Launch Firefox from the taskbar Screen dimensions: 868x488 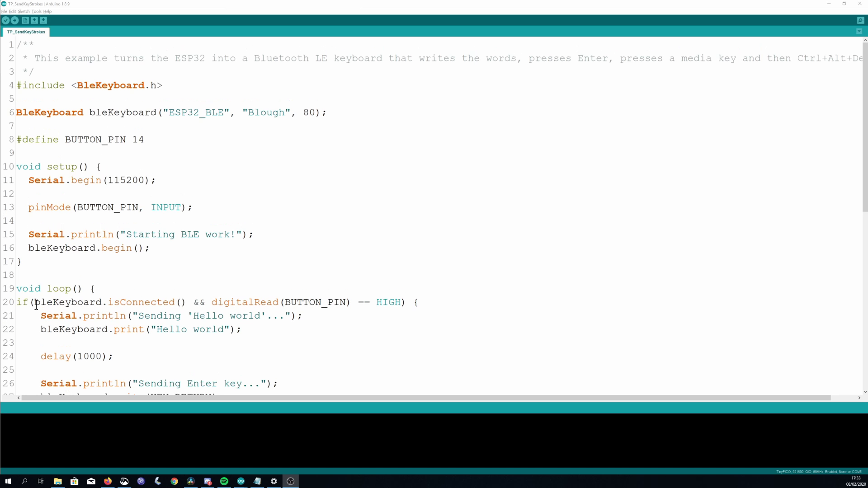coord(108,481)
